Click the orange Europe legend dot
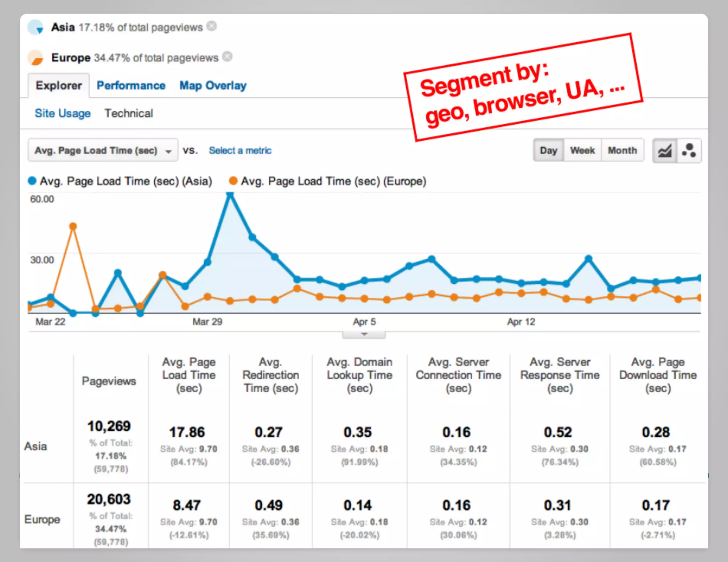 (233, 181)
